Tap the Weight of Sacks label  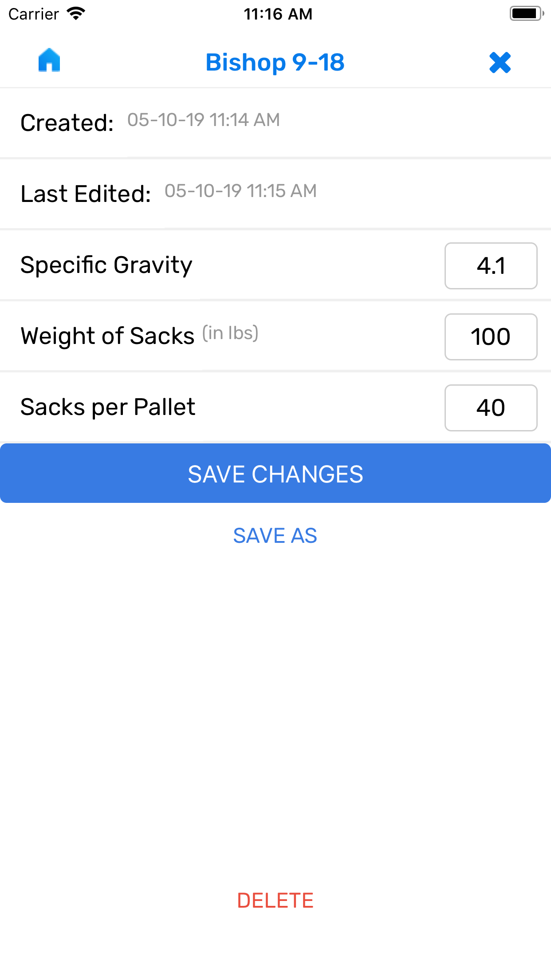[107, 336]
